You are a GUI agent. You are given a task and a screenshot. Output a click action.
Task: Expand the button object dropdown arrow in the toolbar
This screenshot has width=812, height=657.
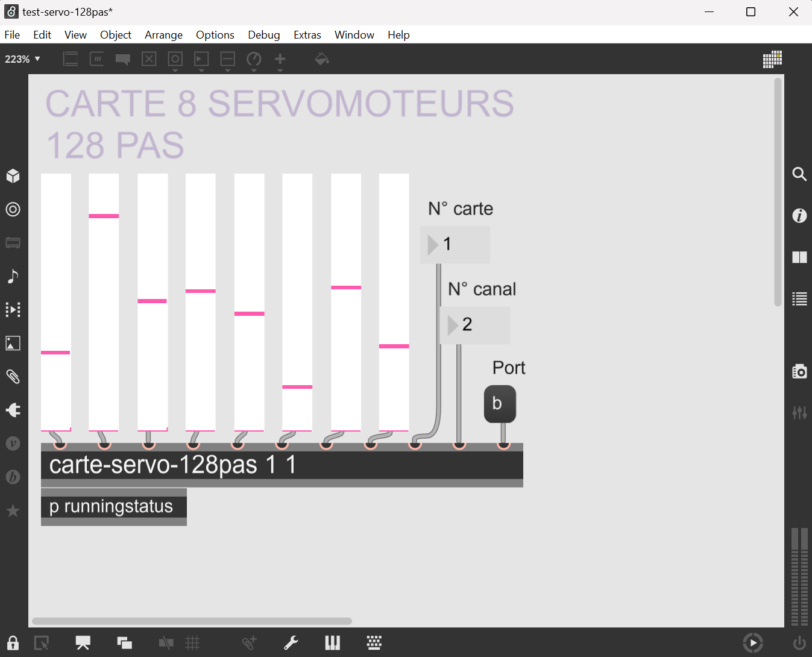175,71
